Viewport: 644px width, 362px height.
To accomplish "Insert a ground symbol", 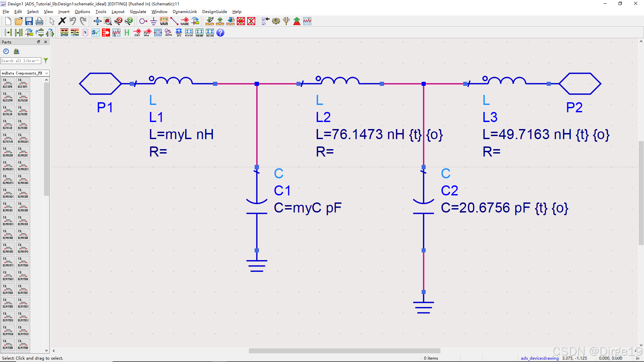I will pyautogui.click(x=153, y=21).
